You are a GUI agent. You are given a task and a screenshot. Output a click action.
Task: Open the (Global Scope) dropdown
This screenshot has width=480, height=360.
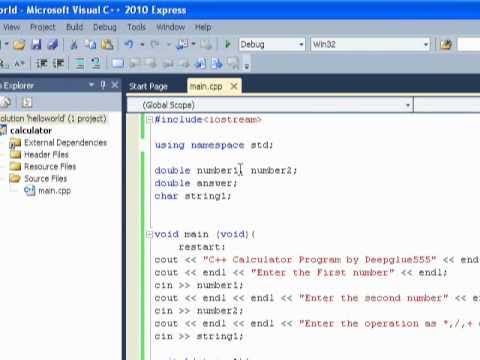[408, 105]
